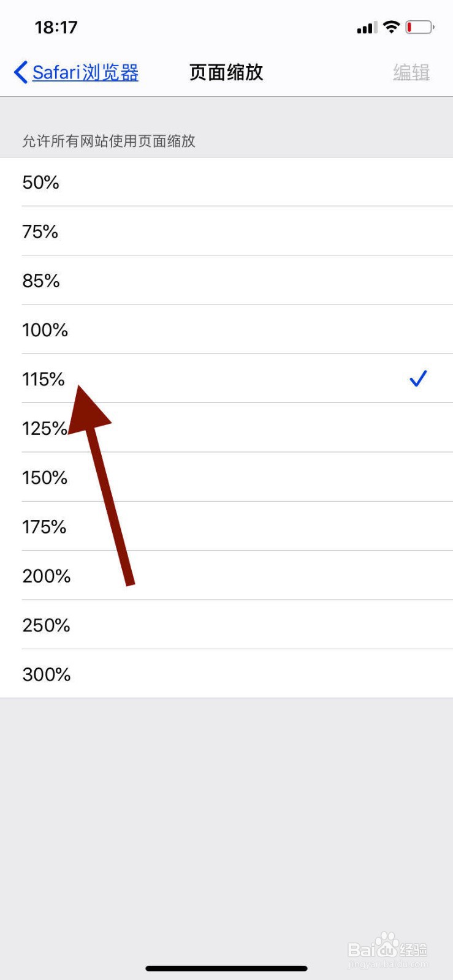Set page zoom to 175%
The width and height of the screenshot is (453, 980).
pos(226,526)
